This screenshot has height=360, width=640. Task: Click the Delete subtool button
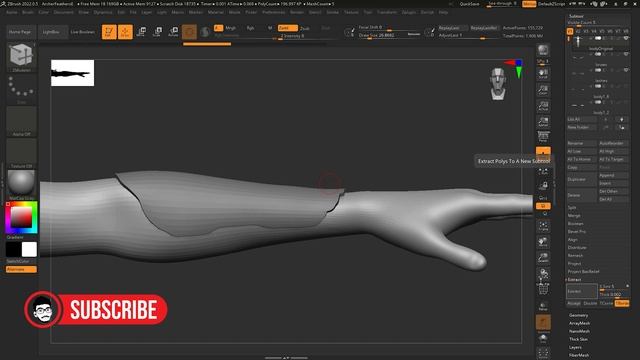coord(582,195)
